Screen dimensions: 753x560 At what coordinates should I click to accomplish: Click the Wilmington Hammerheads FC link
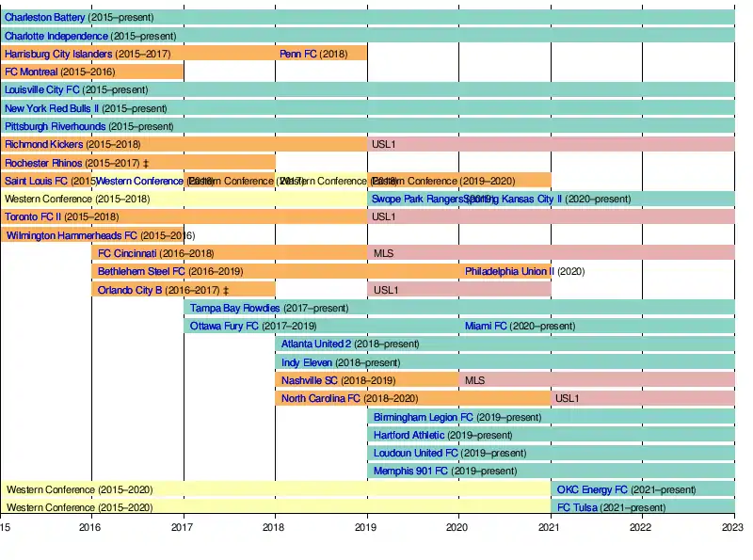click(72, 235)
